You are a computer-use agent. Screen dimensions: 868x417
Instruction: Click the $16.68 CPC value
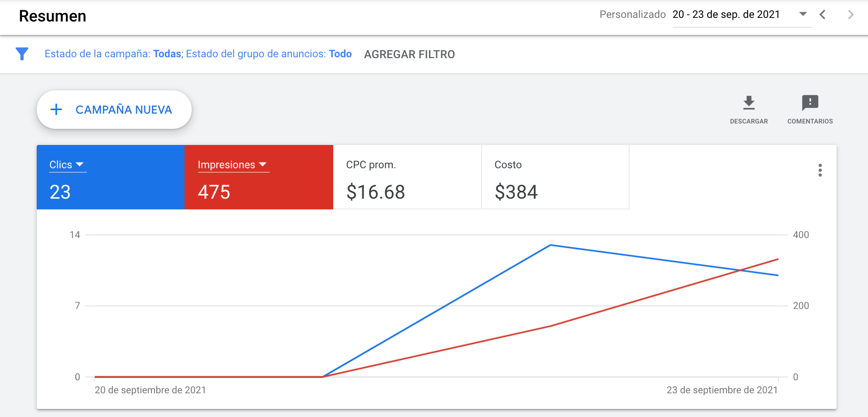376,192
